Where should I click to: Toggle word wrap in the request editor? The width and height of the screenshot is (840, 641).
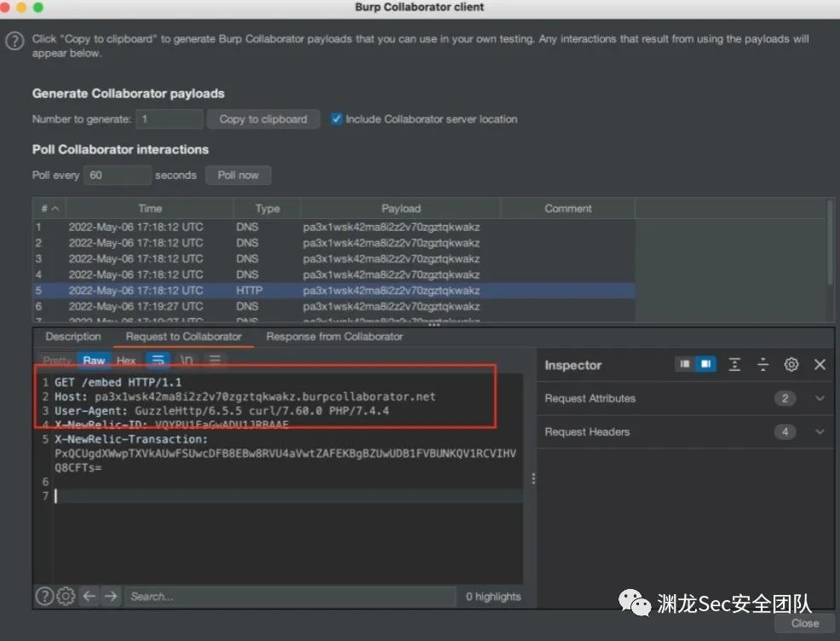(158, 361)
